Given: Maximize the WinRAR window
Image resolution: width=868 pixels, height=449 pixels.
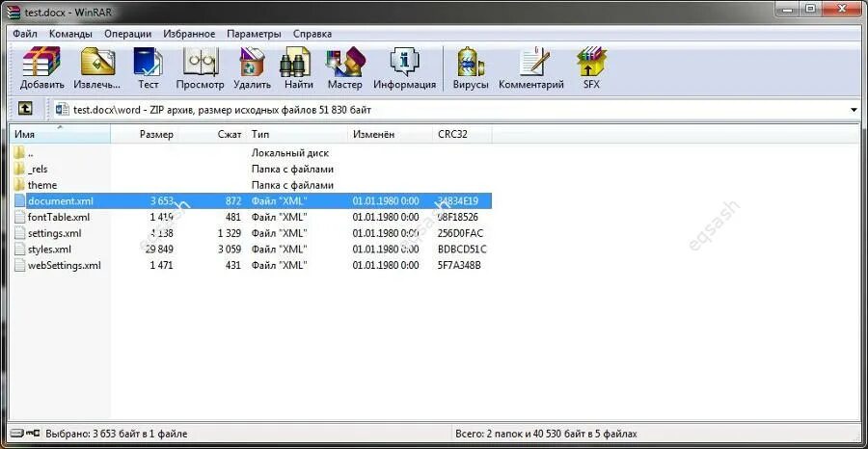Looking at the screenshot, I should point(810,9).
